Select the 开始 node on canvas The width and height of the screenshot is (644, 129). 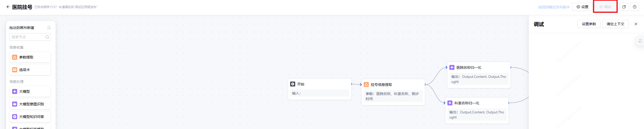pyautogui.click(x=319, y=84)
